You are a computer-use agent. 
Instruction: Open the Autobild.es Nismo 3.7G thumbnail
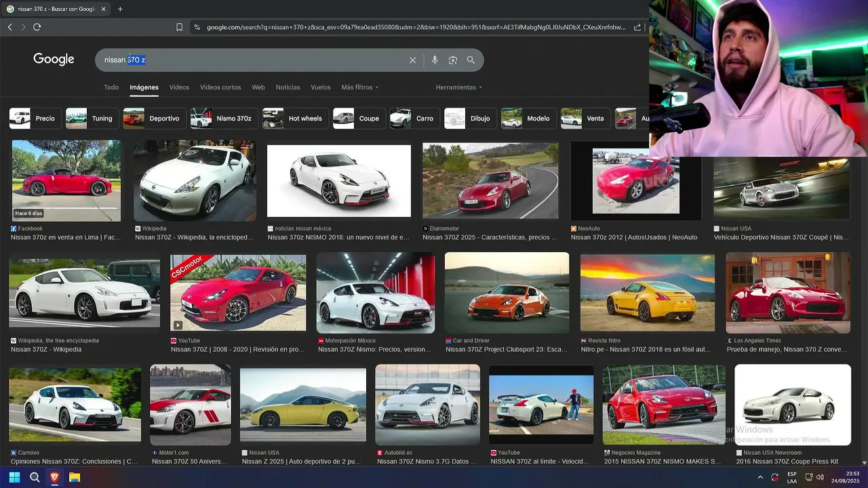pos(427,405)
